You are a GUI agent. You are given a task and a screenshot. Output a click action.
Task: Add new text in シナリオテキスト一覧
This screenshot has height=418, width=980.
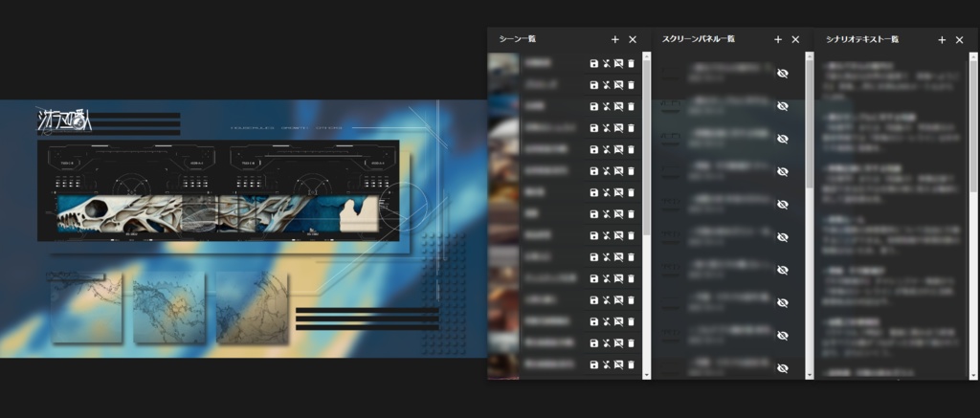point(942,40)
